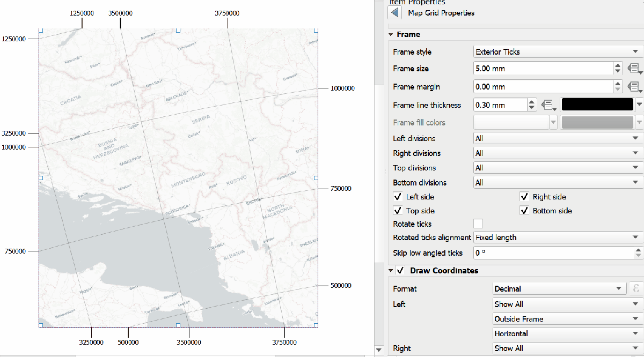The height and width of the screenshot is (357, 644).
Task: Open the Frame style dropdown
Action: coord(558,52)
